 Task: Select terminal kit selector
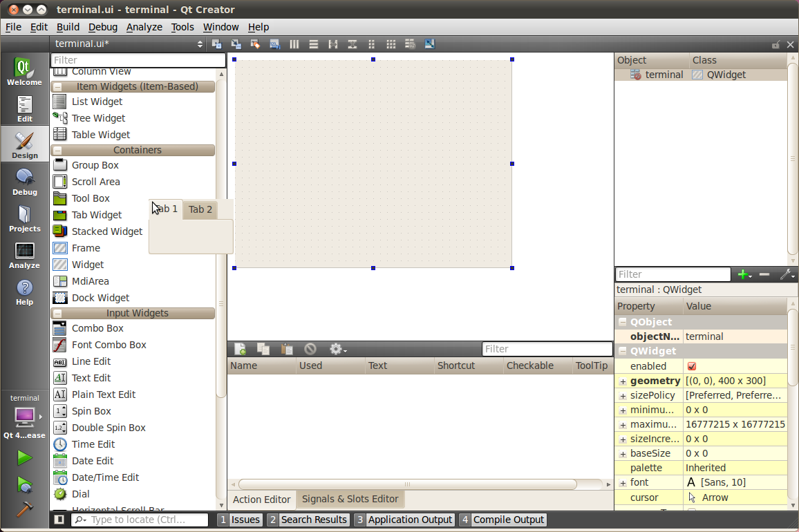pyautogui.click(x=24, y=417)
